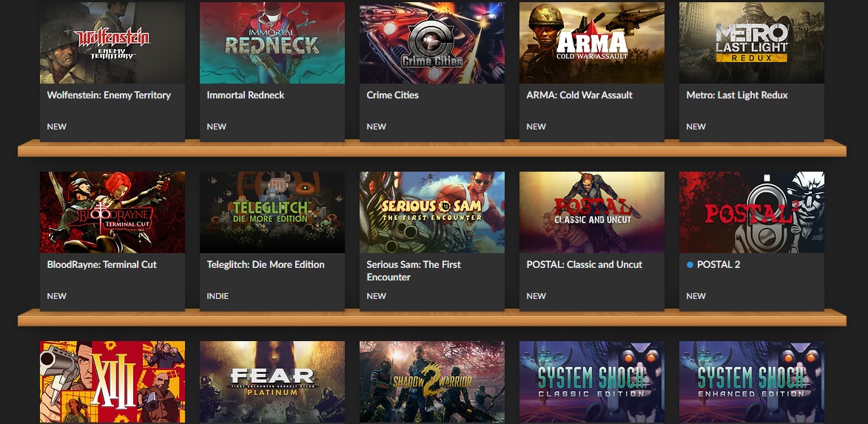Click the INDIE tag under Teleglitch
The width and height of the screenshot is (868, 424).
click(218, 295)
